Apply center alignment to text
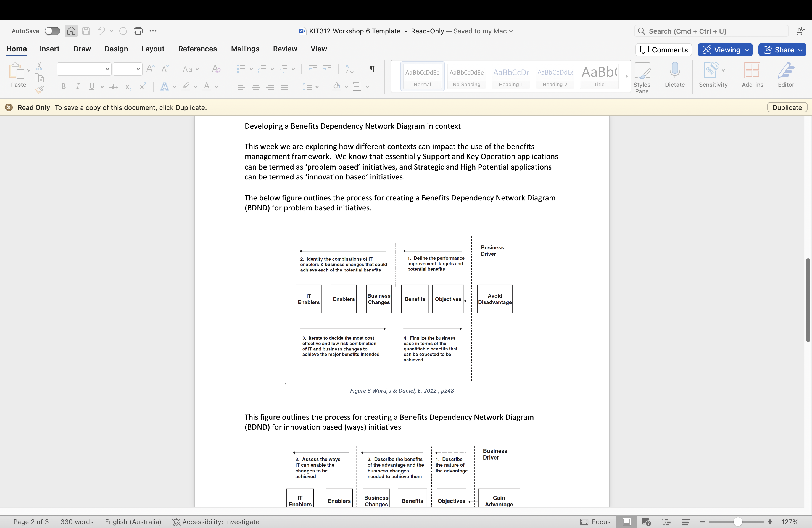This screenshot has width=812, height=528. (255, 86)
